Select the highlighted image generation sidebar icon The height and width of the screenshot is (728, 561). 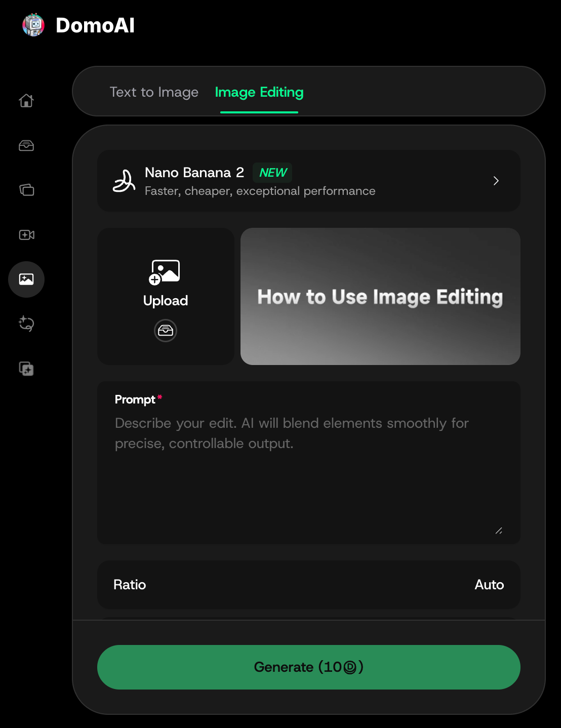(26, 279)
